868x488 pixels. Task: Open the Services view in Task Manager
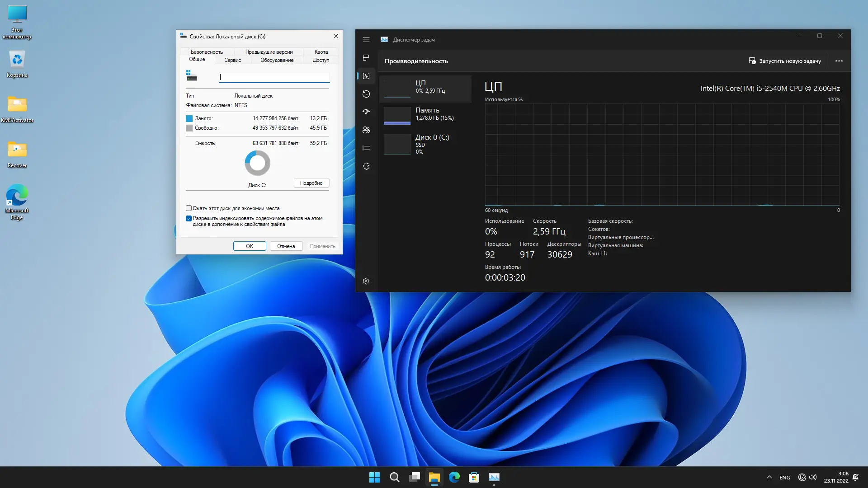[x=366, y=166]
